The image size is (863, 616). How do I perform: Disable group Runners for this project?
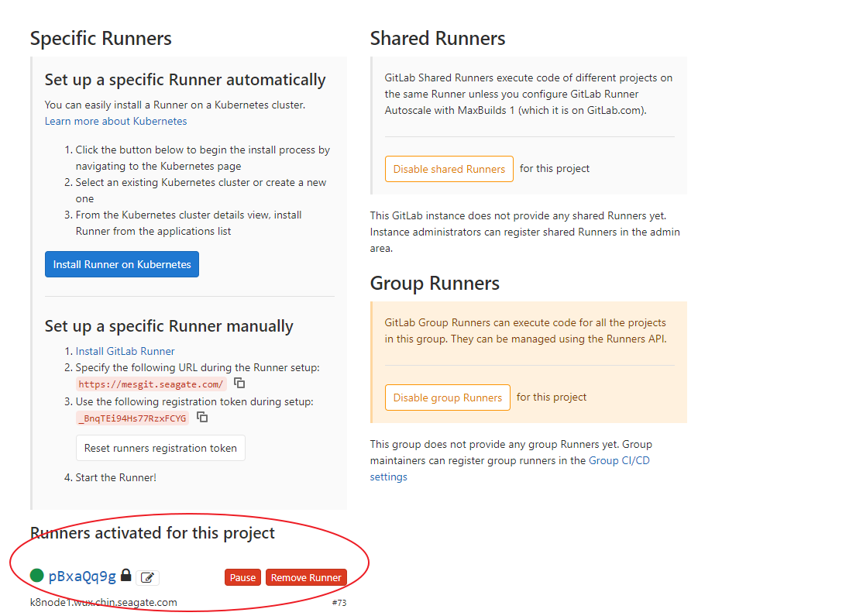click(447, 397)
